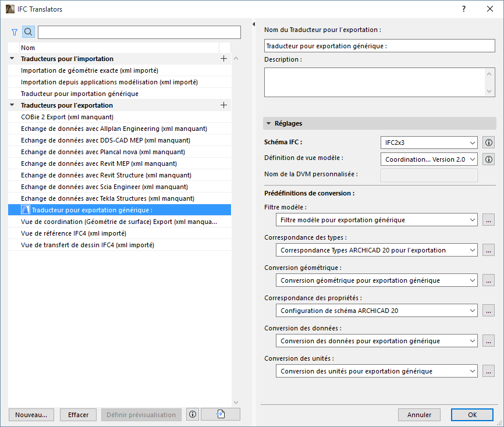This screenshot has width=504, height=427.
Task: Click the info circle at the dialog bottom
Action: [192, 414]
